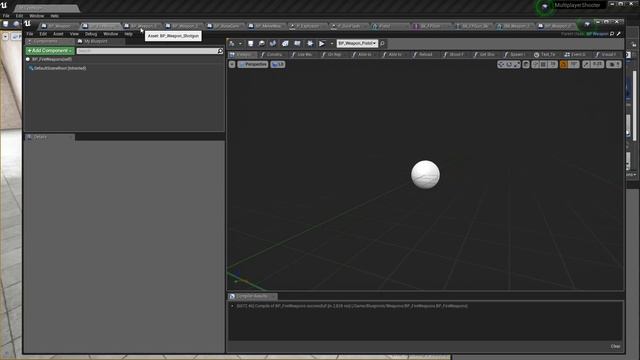Click the compile successful log message
Screen dimensions: 640x360
pos(352,306)
